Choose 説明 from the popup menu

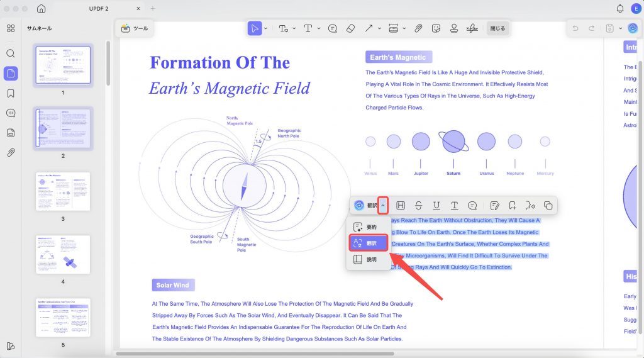[x=368, y=259]
